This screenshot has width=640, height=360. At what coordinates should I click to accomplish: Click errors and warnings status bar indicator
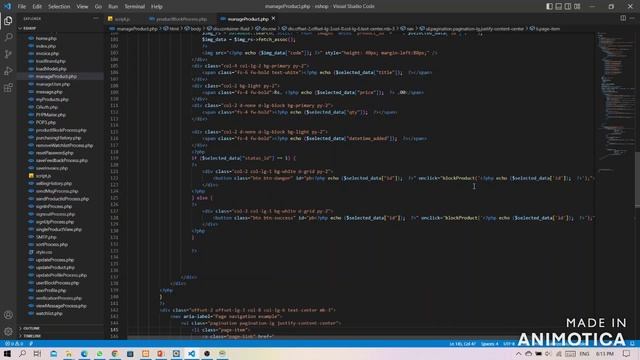point(14,344)
